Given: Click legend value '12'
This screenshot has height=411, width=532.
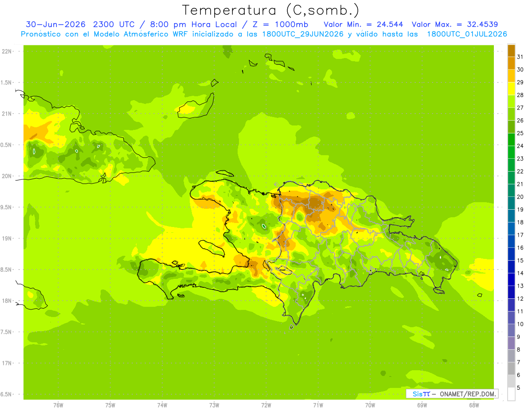Looking at the screenshot, I should [x=520, y=299].
